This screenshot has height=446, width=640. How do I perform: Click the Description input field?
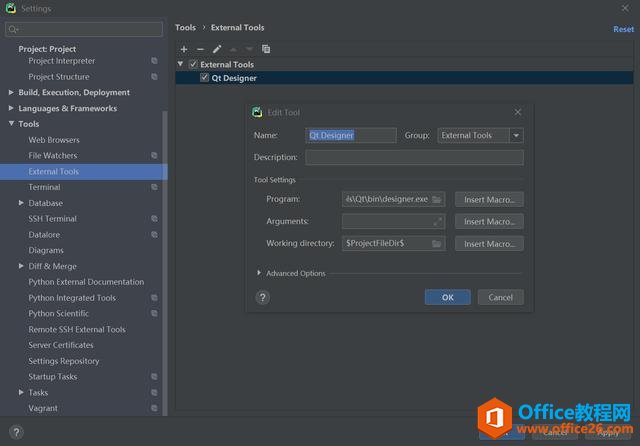click(x=414, y=158)
